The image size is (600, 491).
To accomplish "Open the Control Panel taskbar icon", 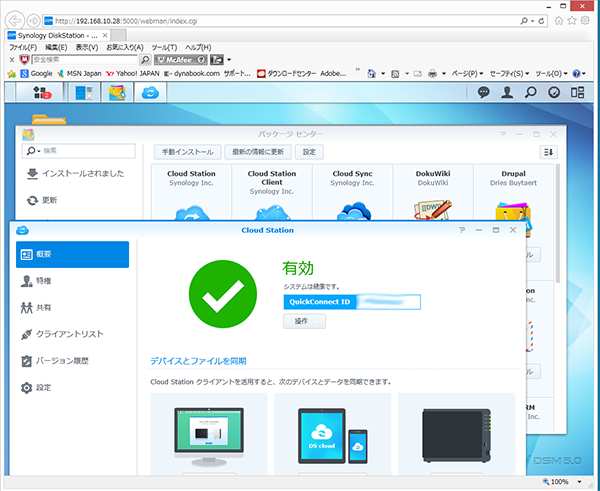I will (84, 93).
